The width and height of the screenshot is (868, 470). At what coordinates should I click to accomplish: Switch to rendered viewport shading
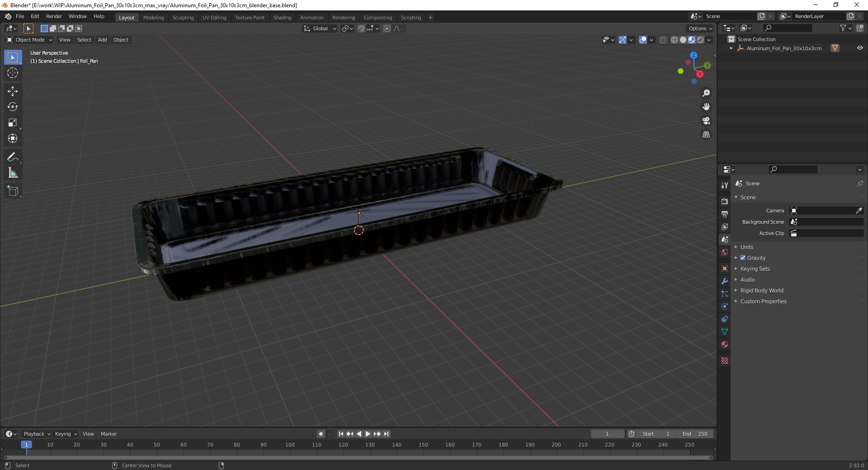click(x=700, y=40)
